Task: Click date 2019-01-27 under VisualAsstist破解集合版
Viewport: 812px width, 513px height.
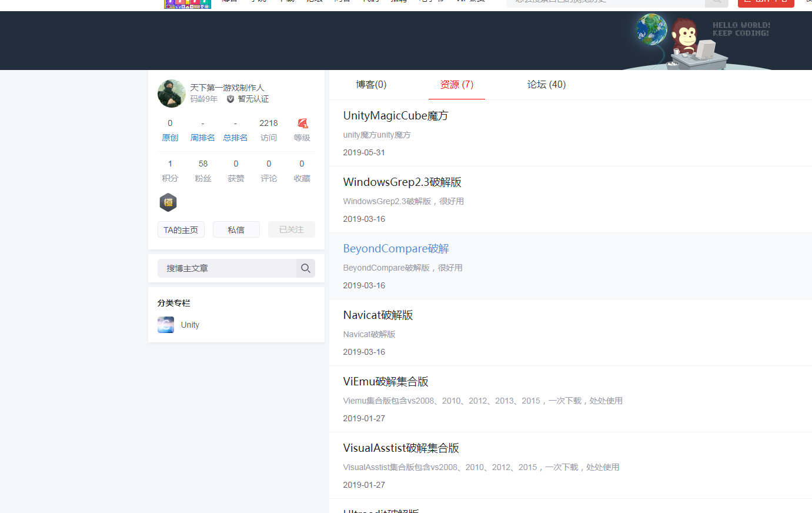Action: (x=364, y=485)
